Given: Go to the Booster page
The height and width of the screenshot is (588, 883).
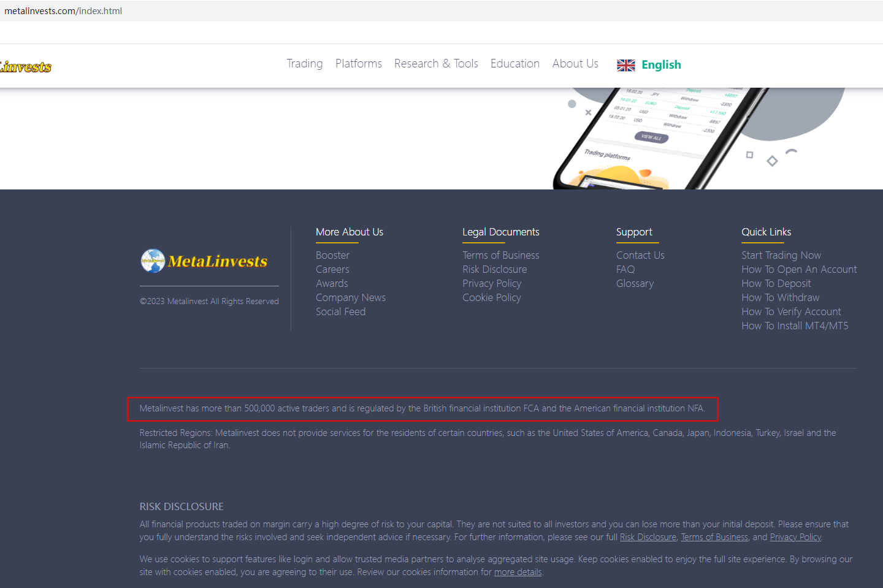Looking at the screenshot, I should [x=332, y=255].
